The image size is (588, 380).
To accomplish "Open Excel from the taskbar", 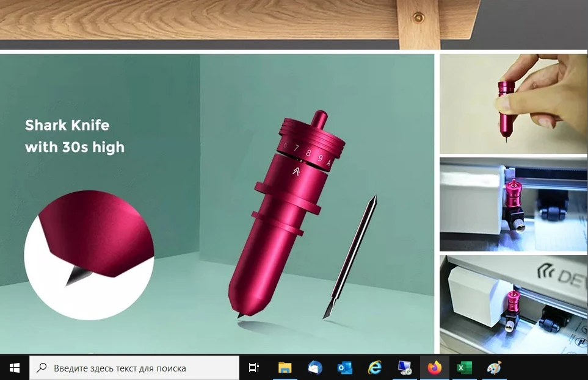I will [465, 368].
